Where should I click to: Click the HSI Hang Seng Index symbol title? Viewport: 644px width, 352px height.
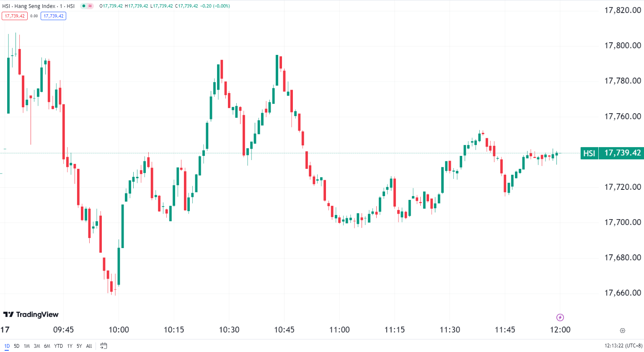[39, 6]
